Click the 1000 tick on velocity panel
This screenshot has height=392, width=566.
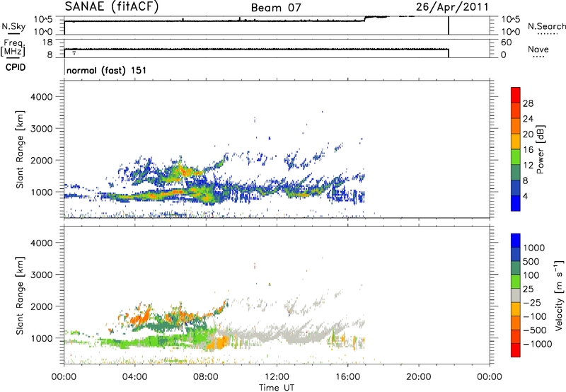pyautogui.click(x=41, y=338)
